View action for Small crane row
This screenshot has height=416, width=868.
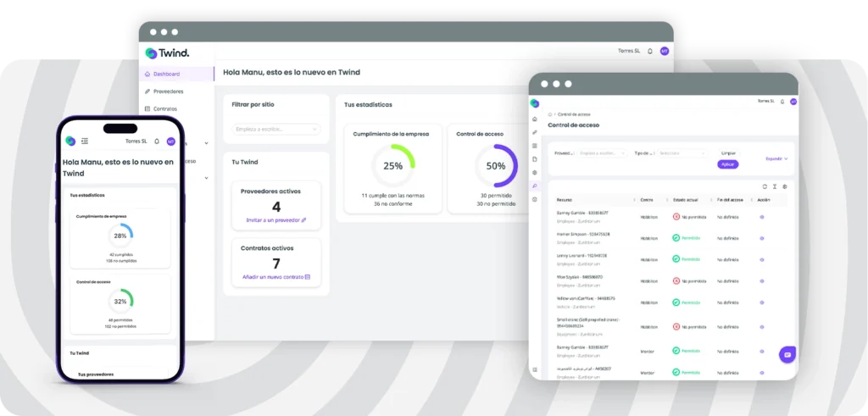click(762, 327)
